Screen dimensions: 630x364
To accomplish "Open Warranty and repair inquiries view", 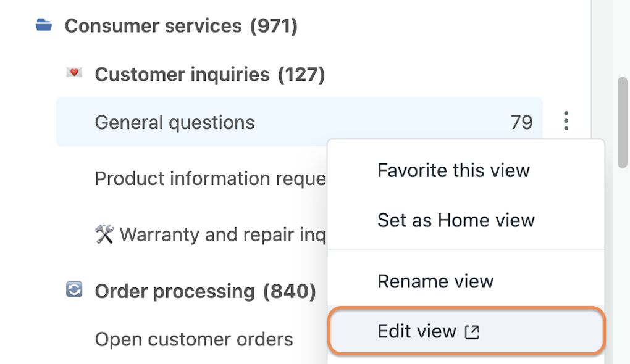I will click(211, 235).
